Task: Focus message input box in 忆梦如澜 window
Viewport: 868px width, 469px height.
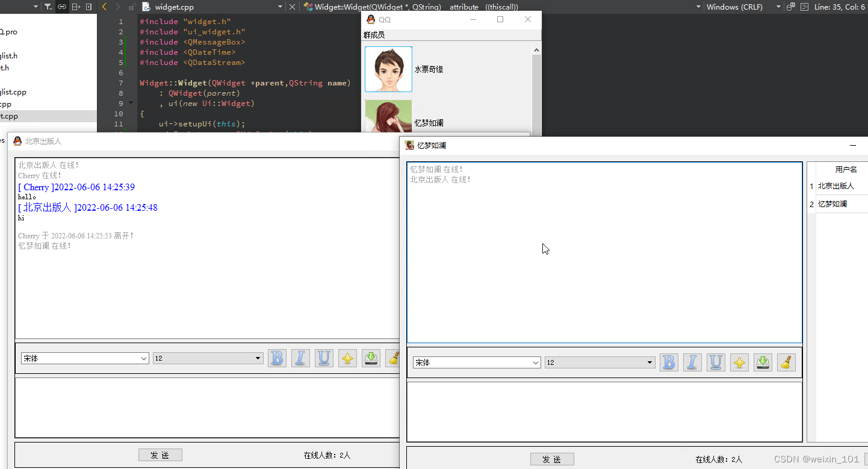Action: 604,412
